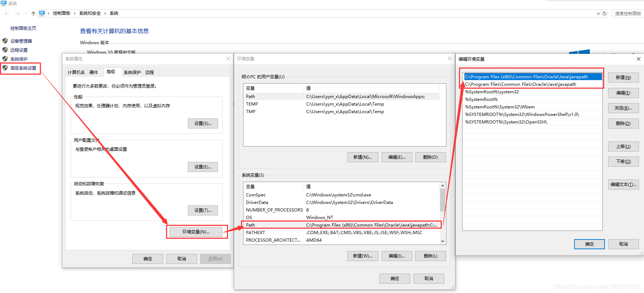This screenshot has height=293, width=644.
Task: Open 设备管理器 from sidebar
Action: [x=21, y=41]
